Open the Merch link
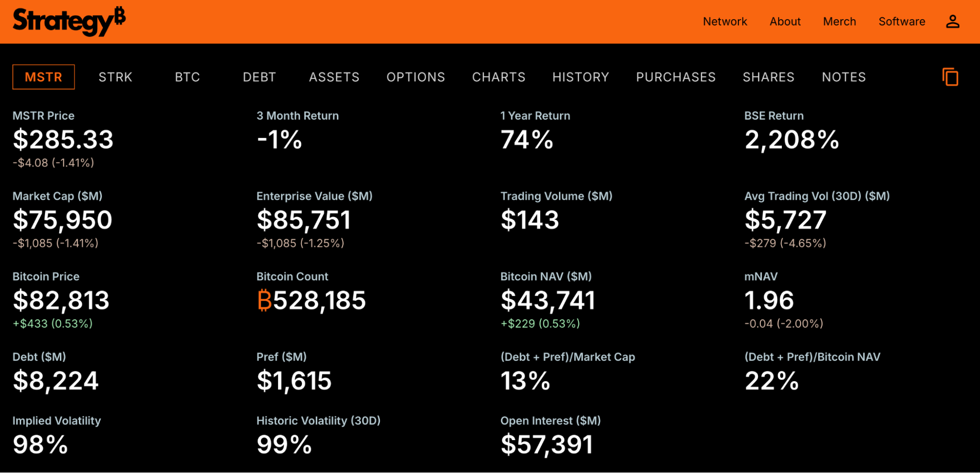The image size is (980, 473). coord(839,22)
